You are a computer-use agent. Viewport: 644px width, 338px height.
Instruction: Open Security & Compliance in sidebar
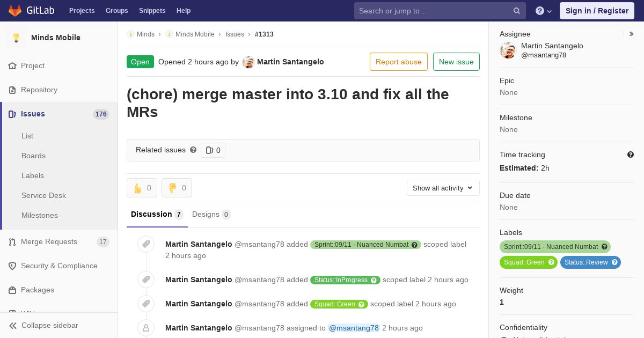pyautogui.click(x=59, y=266)
